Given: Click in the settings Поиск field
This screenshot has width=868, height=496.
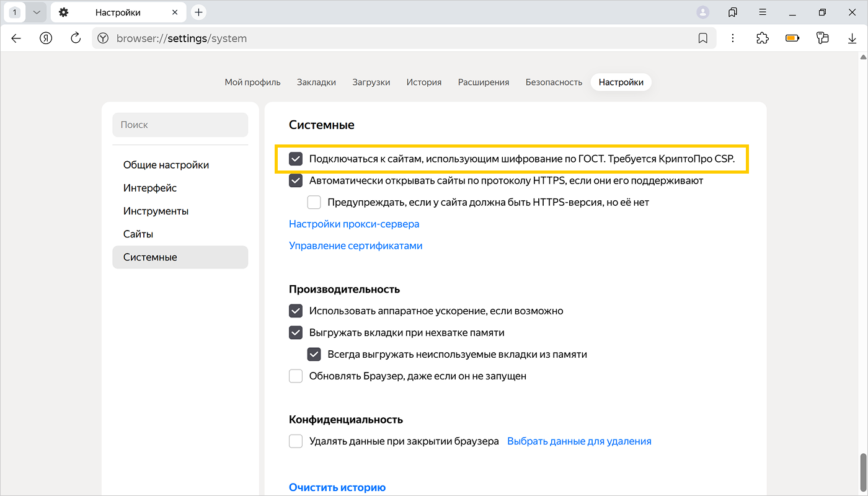Looking at the screenshot, I should (180, 125).
